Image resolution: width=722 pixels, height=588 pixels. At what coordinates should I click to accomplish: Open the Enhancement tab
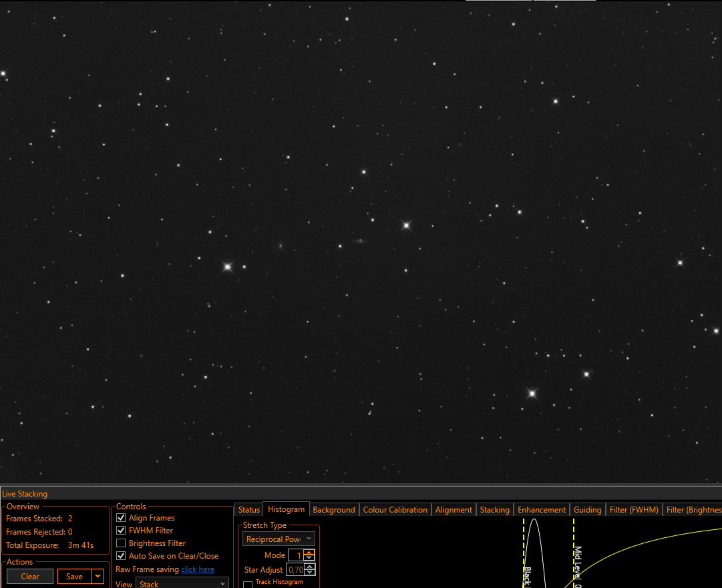tap(542, 510)
